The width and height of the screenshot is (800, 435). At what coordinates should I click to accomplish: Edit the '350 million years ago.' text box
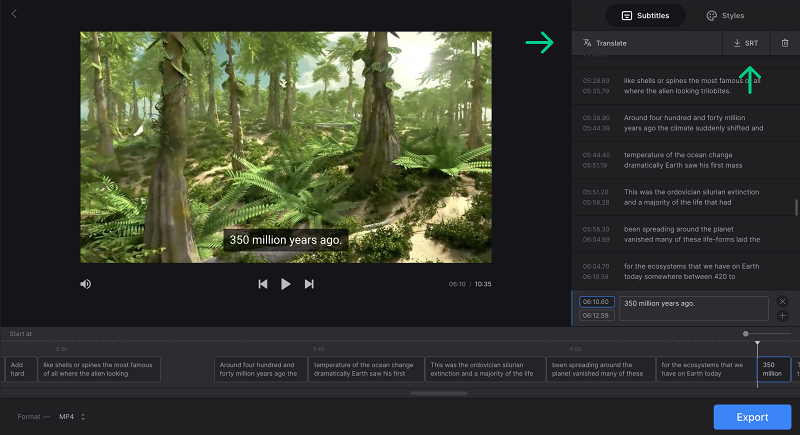[x=694, y=309]
